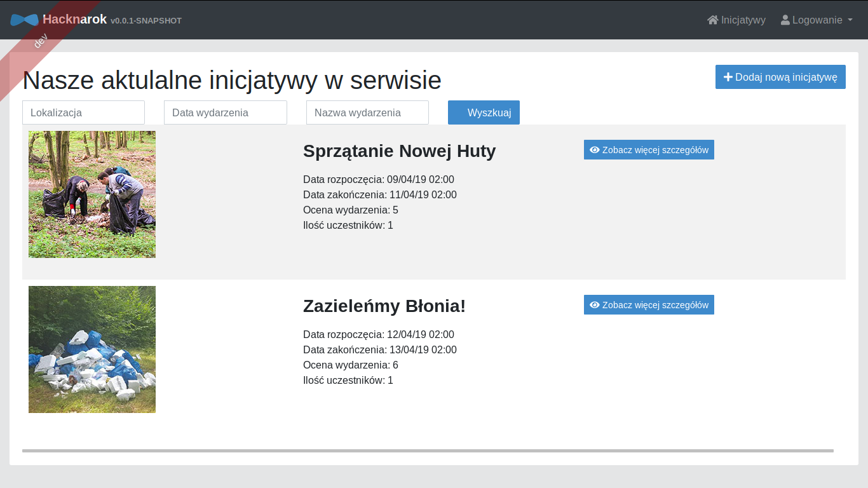The width and height of the screenshot is (868, 488).
Task: Click the Zazieleńmy Błonia! trash pile thumbnail
Action: tap(92, 349)
